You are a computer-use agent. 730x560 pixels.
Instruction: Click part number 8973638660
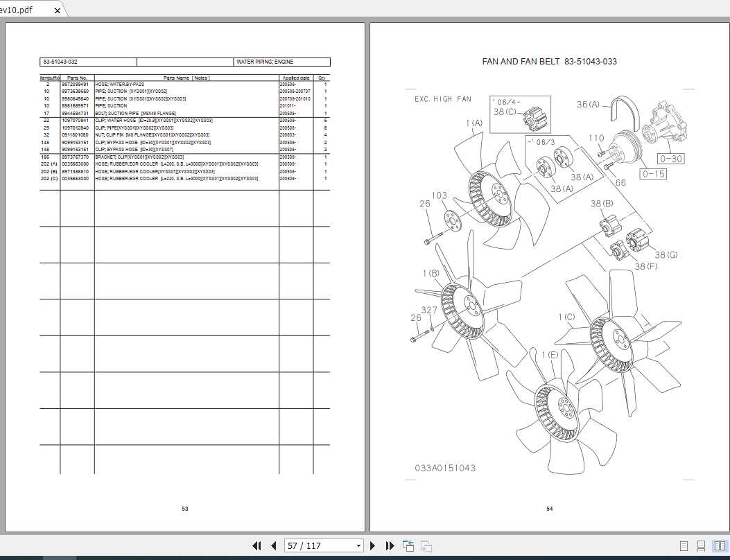(x=76, y=91)
